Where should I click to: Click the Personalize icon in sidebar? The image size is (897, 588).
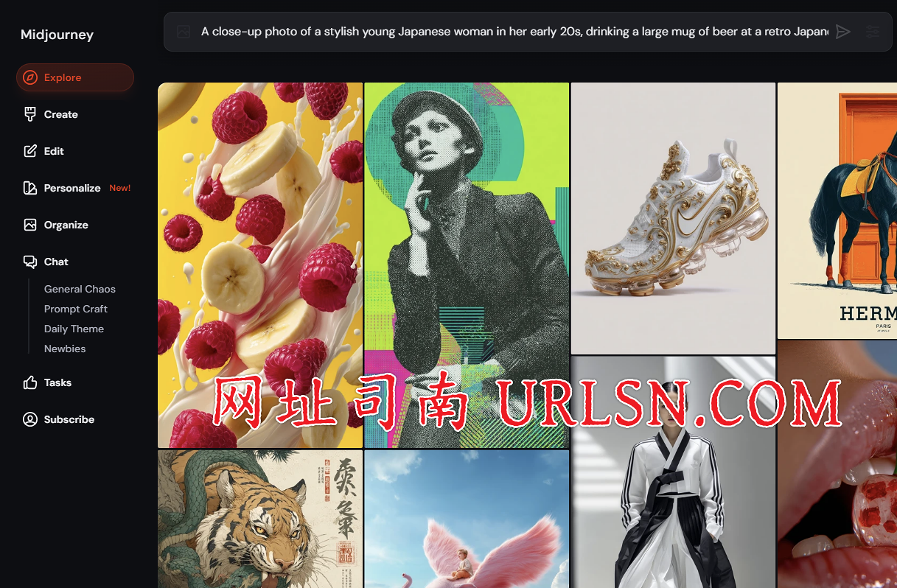[30, 188]
